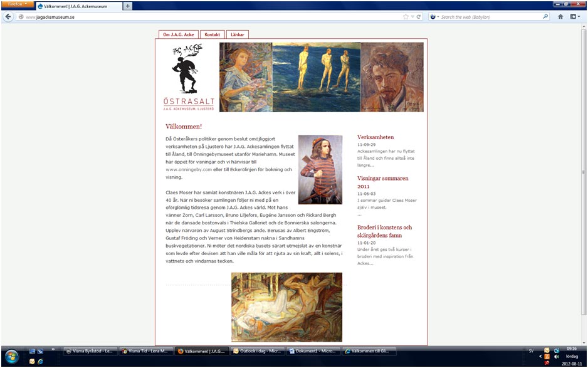The image size is (588, 368).
Task: Open the URL history dropdown arrow
Action: pos(412,17)
